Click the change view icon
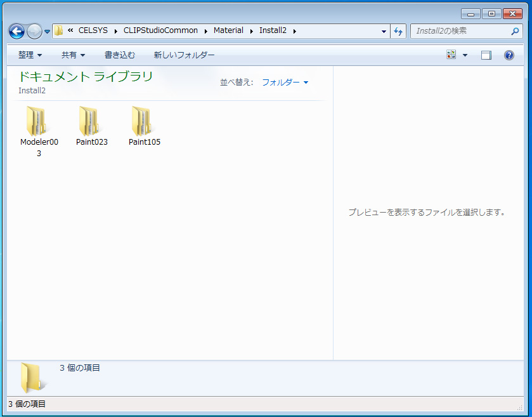 coord(451,55)
